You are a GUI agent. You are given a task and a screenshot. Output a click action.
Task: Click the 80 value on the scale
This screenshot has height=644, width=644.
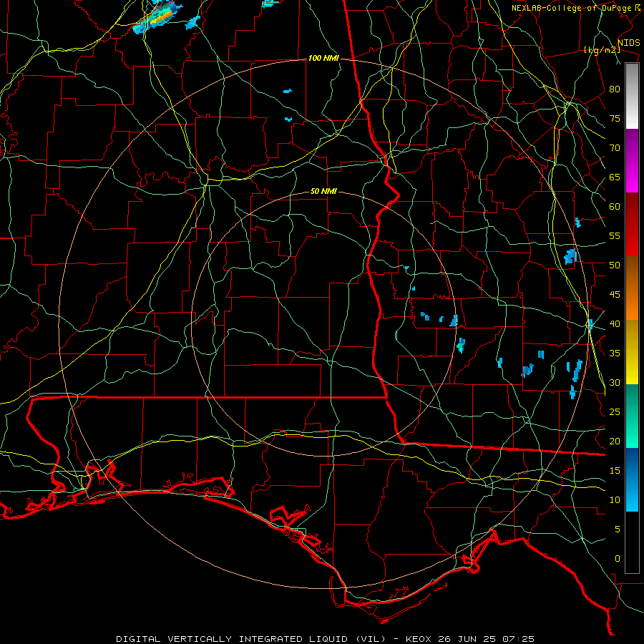pyautogui.click(x=615, y=89)
